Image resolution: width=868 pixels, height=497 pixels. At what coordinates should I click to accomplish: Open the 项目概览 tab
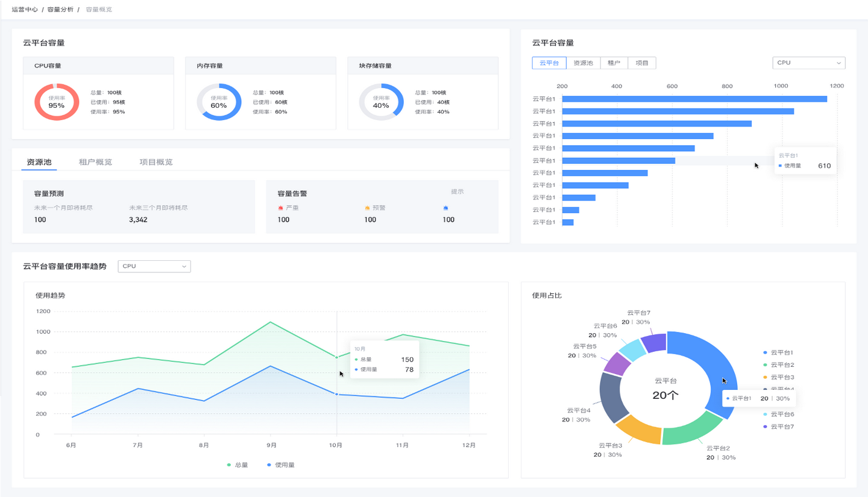pos(156,162)
